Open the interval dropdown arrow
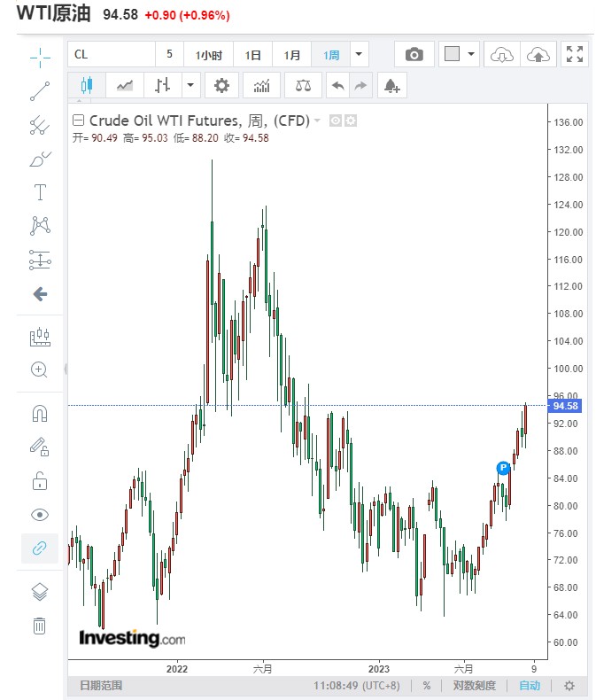This screenshot has width=596, height=700. click(x=360, y=54)
